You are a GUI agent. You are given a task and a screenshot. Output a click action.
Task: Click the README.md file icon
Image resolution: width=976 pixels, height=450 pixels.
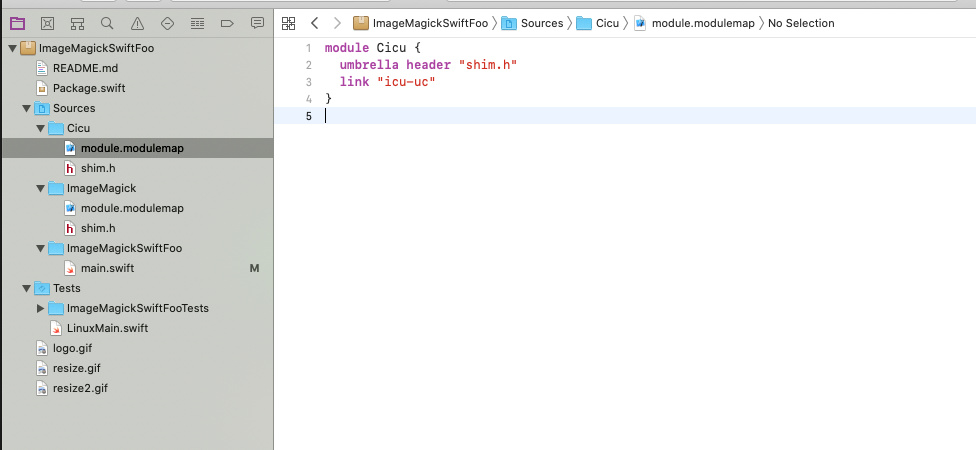tap(42, 68)
